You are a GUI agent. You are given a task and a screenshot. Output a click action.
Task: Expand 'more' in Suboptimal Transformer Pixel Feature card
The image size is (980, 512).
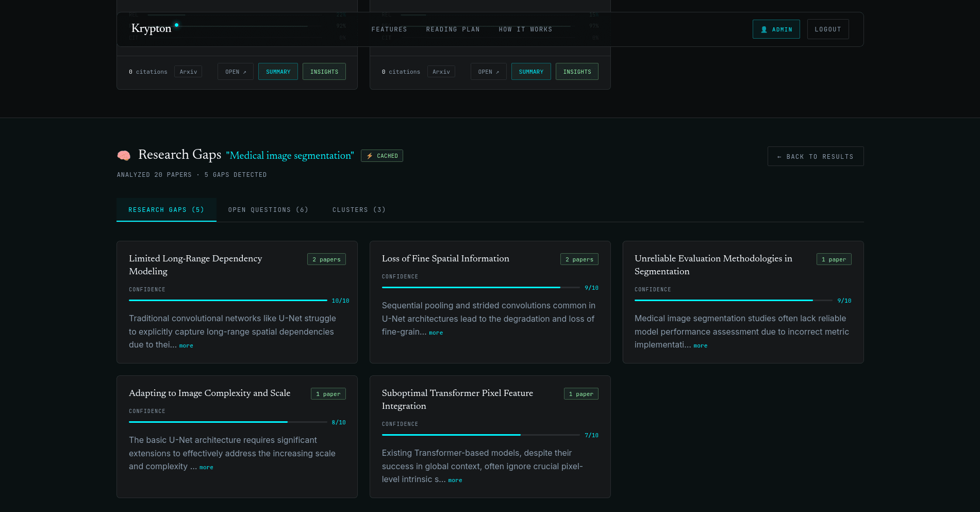tap(455, 480)
